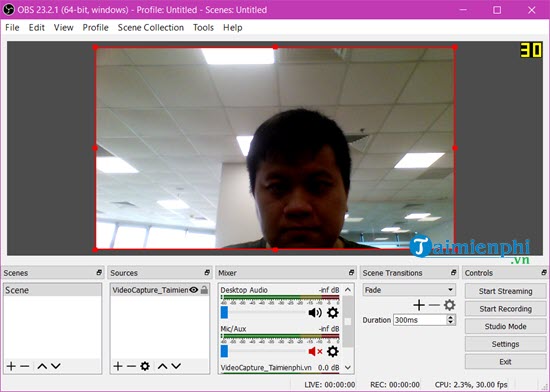The image size is (550, 392).
Task: Open Settings from Controls panel
Action: click(505, 344)
